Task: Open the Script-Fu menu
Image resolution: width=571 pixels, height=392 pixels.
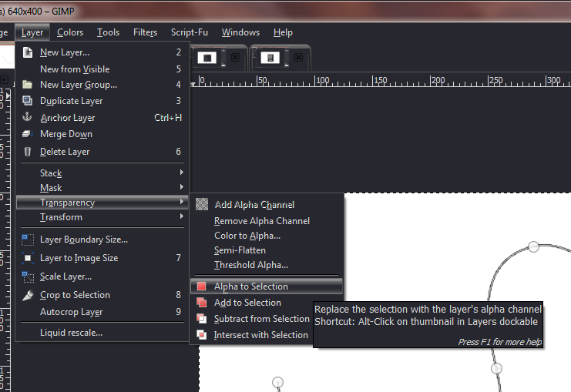Action: pyautogui.click(x=190, y=32)
